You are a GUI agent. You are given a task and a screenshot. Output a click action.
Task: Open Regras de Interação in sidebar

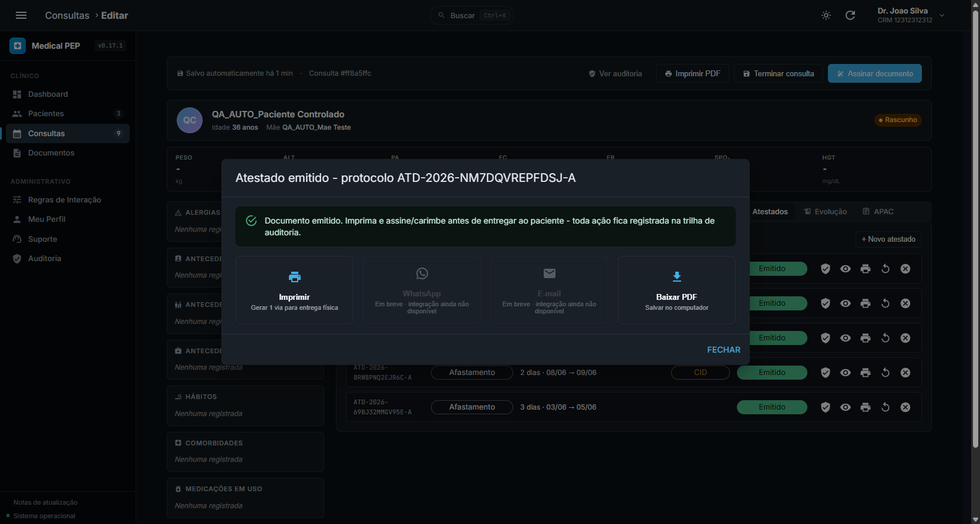68,200
